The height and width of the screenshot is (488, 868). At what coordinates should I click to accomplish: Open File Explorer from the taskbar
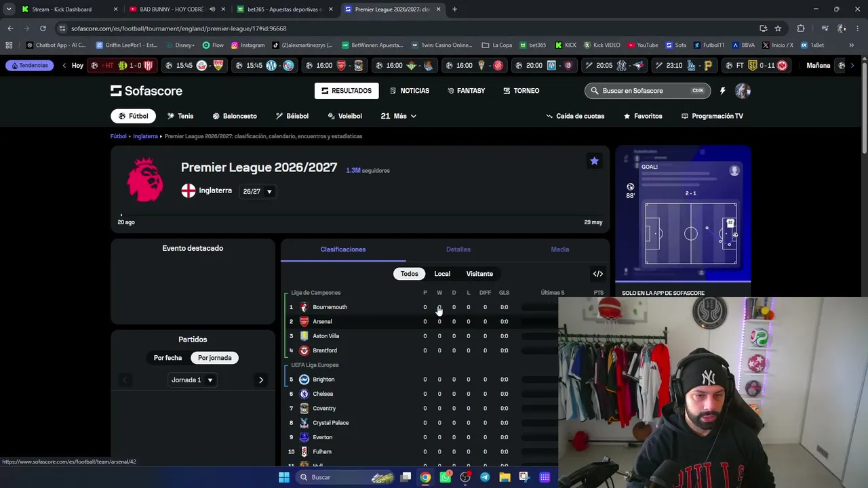505,477
